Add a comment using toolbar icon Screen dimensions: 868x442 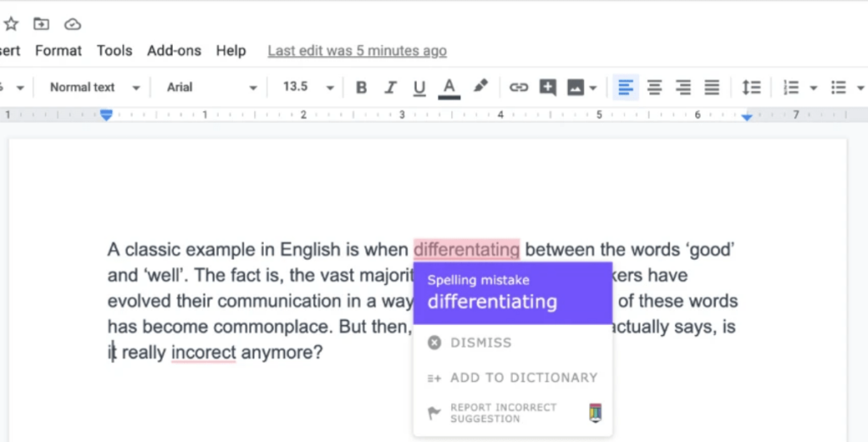click(x=548, y=87)
